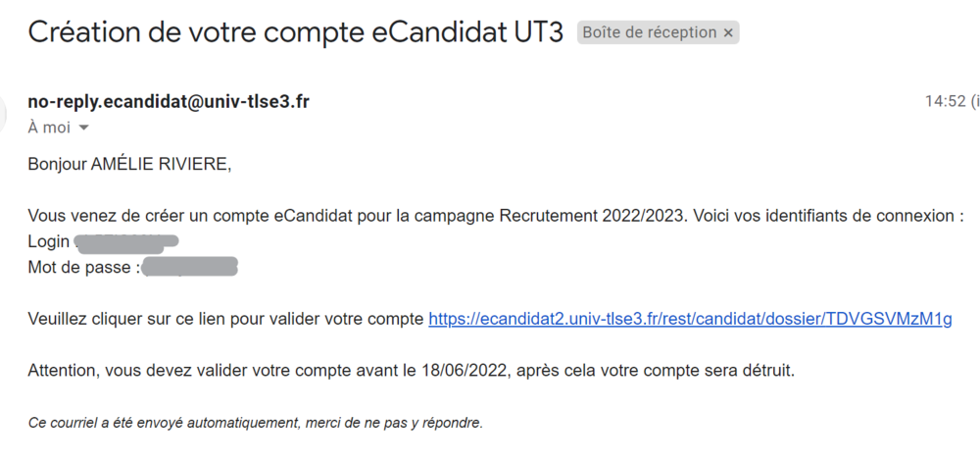Image resolution: width=980 pixels, height=464 pixels.
Task: Click the greeting Bonjour AMÉLIE RIVIERE
Action: point(129,164)
